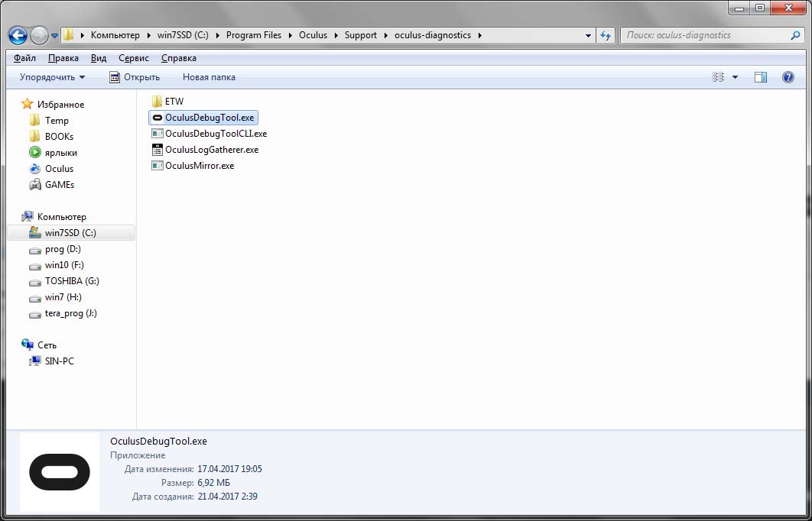Select the Program Files breadcrumb segment

pos(254,35)
